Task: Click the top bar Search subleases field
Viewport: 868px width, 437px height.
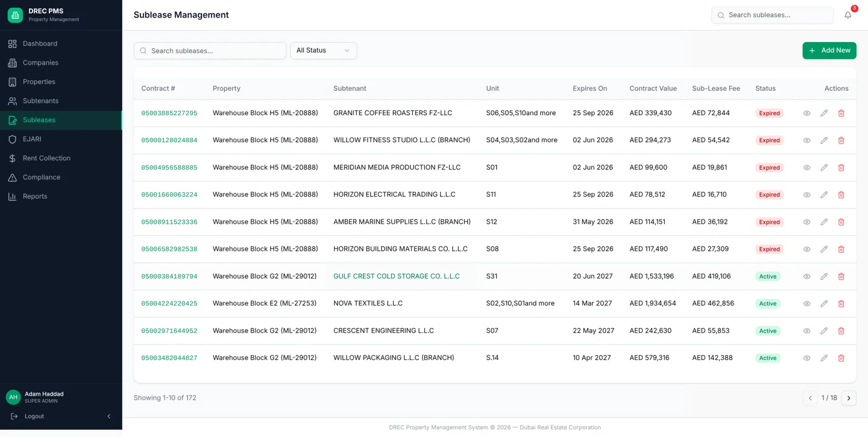Action: pos(772,15)
